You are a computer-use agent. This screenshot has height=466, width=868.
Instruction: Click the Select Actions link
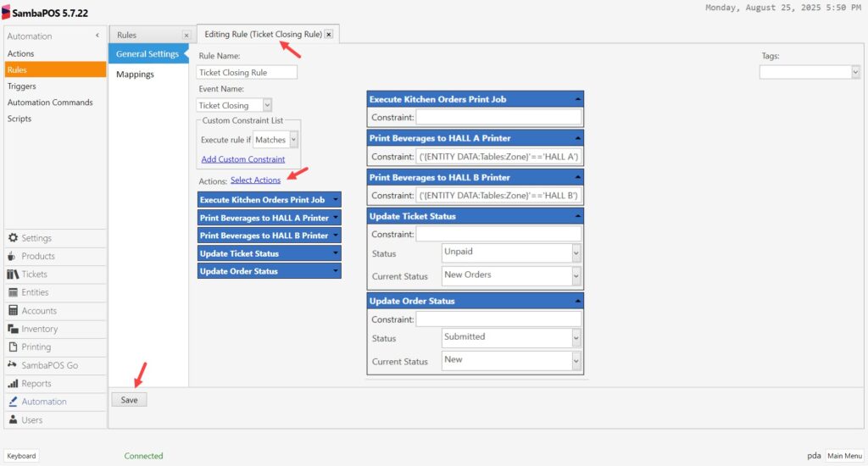pyautogui.click(x=255, y=180)
